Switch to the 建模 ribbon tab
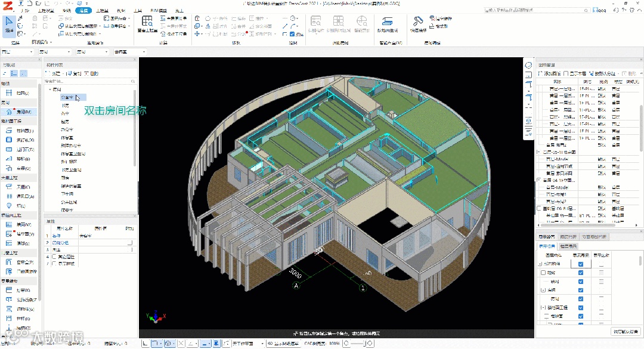The height and width of the screenshot is (349, 644). (83, 11)
